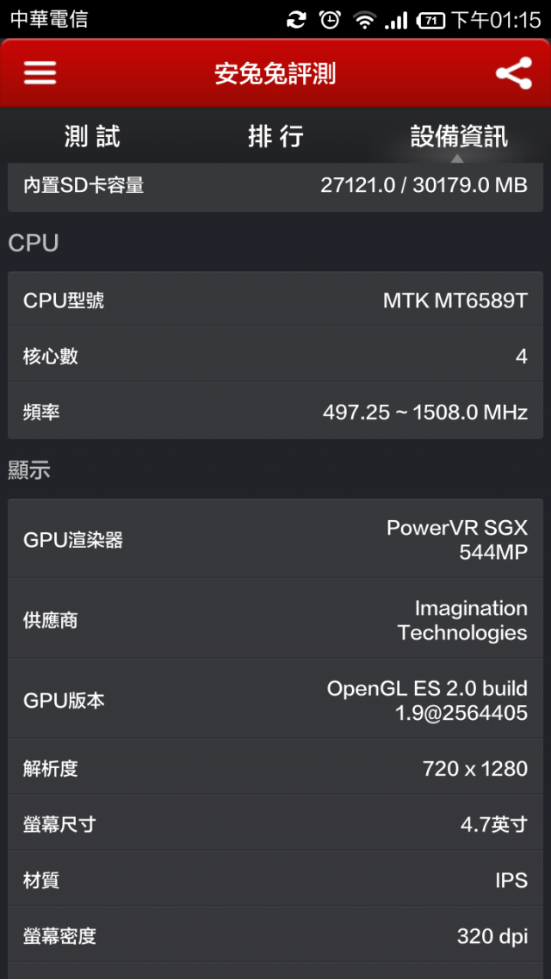Tap the share icon in header
The height and width of the screenshot is (980, 551).
(513, 73)
